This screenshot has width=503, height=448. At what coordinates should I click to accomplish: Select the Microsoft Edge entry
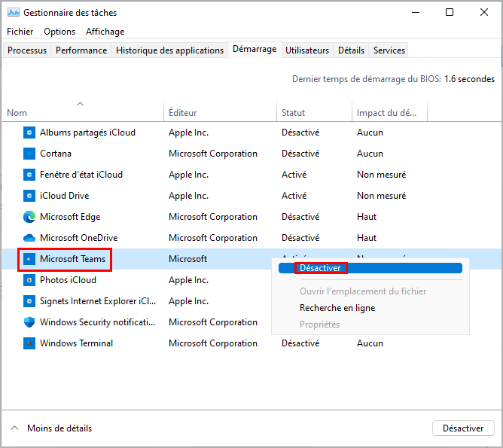tap(70, 217)
